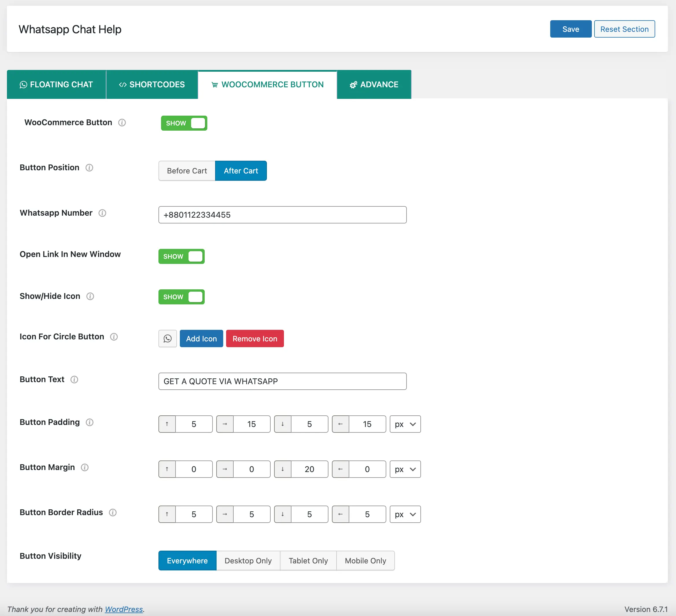
Task: Switch to the Shortcodes tab
Action: (x=152, y=84)
